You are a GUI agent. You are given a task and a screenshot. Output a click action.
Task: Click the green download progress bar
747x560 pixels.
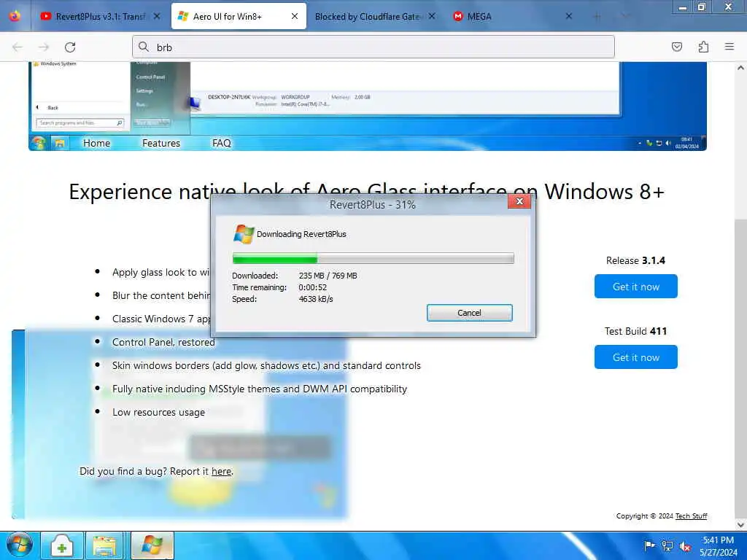(x=373, y=259)
